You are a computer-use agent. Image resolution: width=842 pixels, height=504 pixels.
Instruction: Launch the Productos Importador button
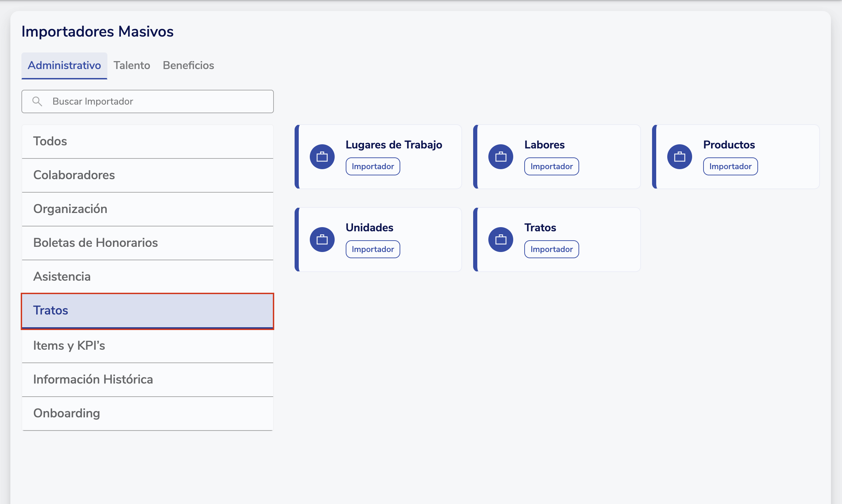pyautogui.click(x=730, y=166)
